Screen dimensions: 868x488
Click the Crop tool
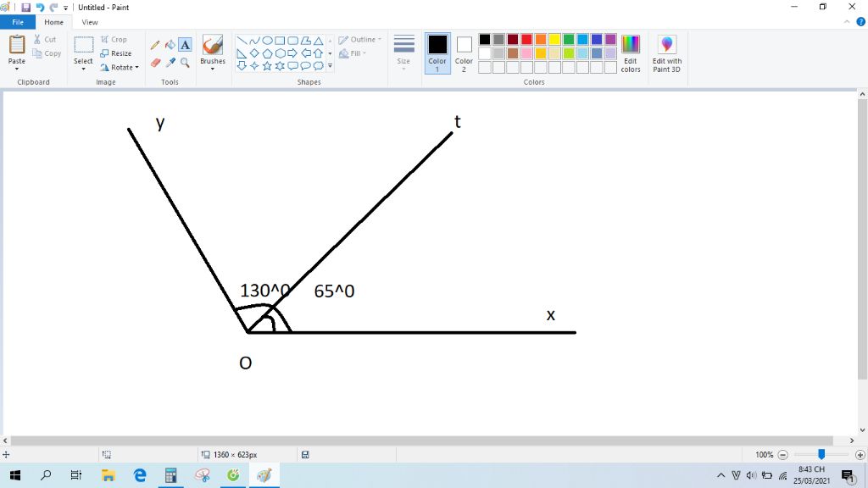coord(114,39)
